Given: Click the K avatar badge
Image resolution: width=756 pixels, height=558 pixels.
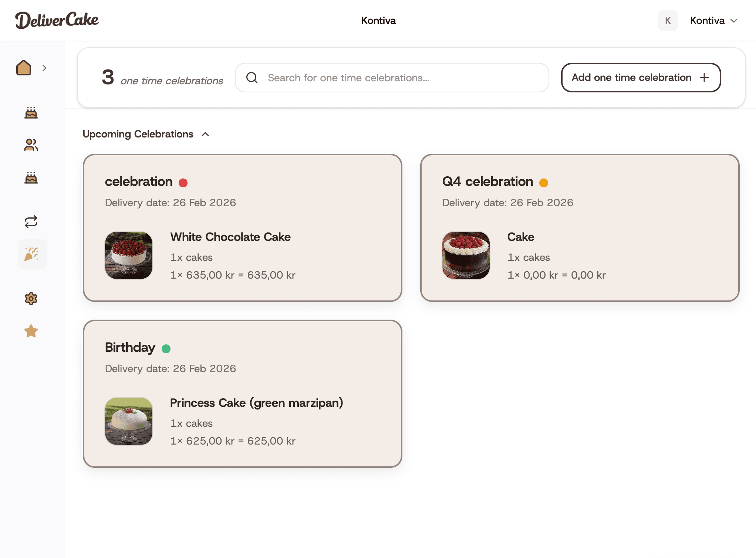Looking at the screenshot, I should [x=668, y=21].
